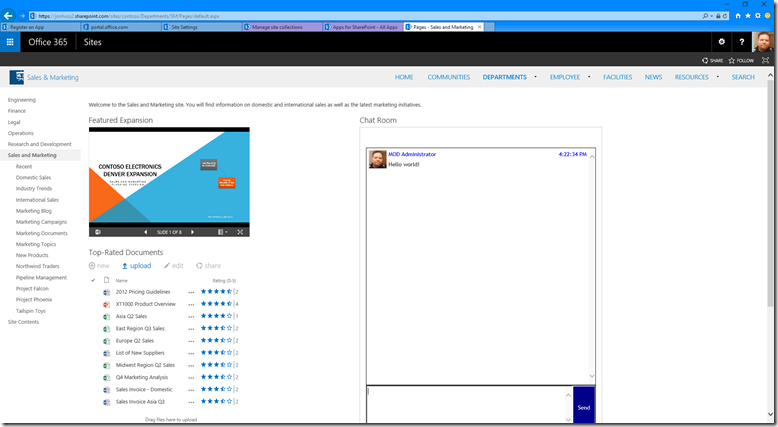The image size is (778, 427).
Task: Open the East Region Q3 Sales document
Action: 140,328
